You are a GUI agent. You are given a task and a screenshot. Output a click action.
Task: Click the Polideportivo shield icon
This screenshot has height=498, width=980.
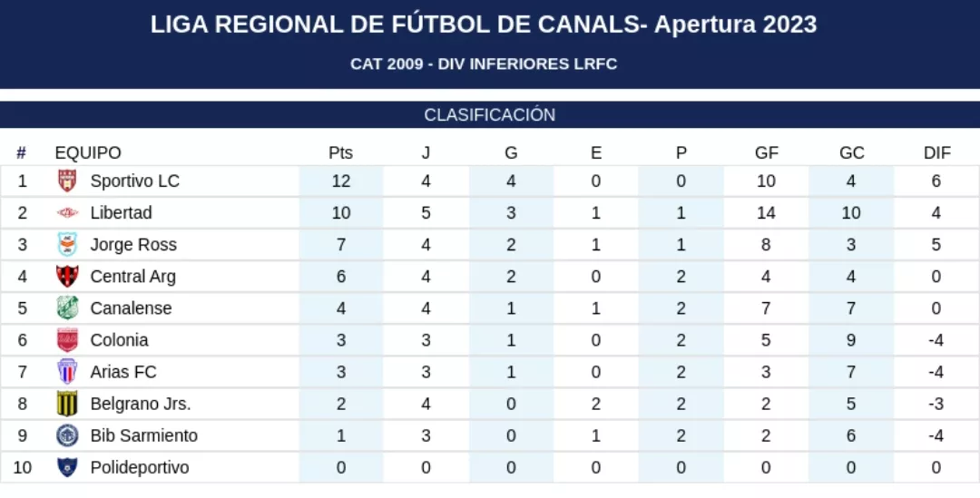click(67, 467)
